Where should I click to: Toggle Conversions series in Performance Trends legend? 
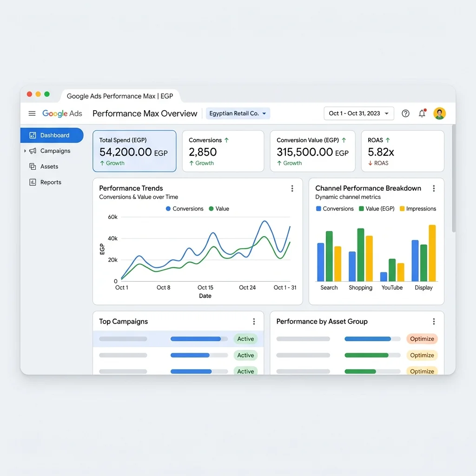pos(185,209)
